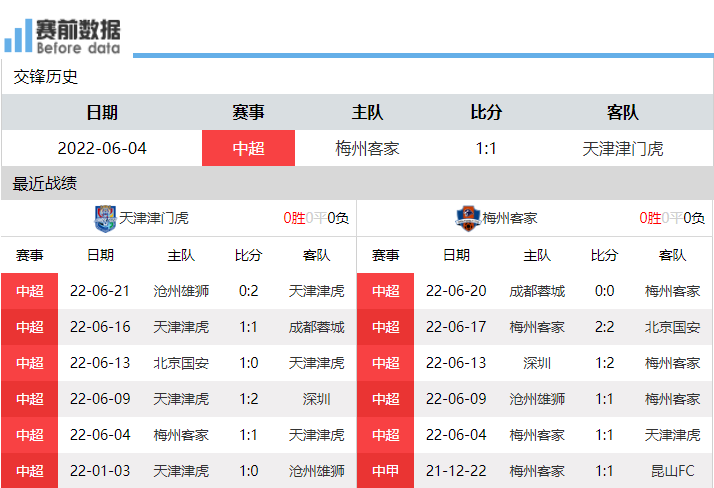Click 深圳 home team in Meizhou 22-06-13 row
714x488 pixels.
tap(537, 363)
